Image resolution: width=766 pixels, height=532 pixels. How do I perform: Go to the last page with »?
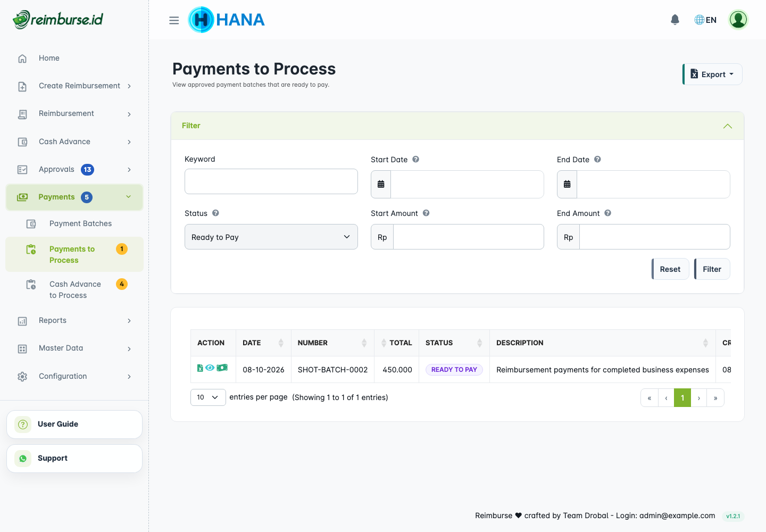[x=715, y=398]
